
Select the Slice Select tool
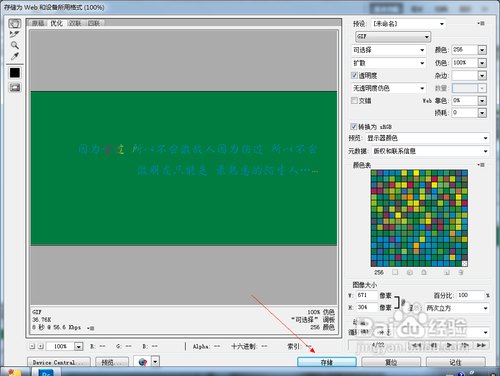pyautogui.click(x=14, y=34)
